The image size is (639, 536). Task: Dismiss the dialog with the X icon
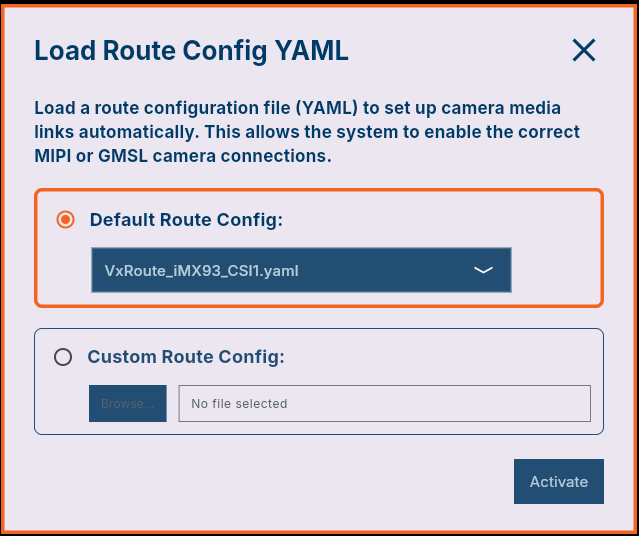[583, 51]
